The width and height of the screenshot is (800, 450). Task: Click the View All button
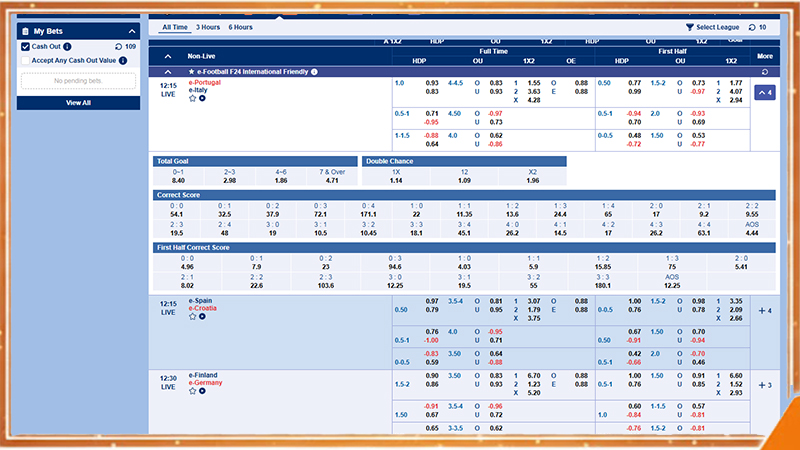78,102
